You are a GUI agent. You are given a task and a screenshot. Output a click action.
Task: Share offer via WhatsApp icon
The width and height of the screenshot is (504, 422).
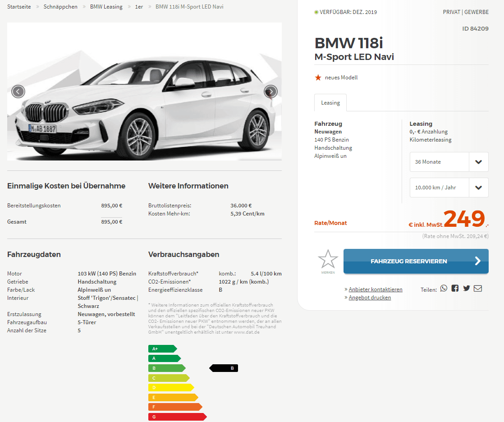444,288
